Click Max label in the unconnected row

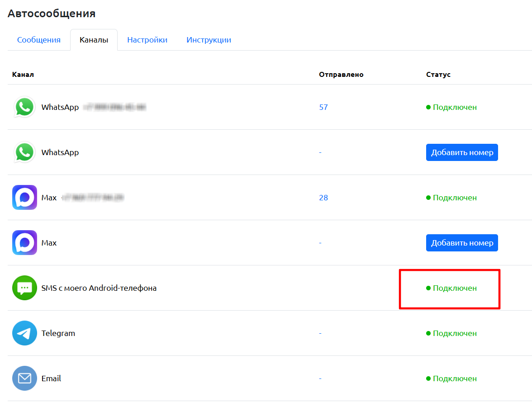pos(49,242)
